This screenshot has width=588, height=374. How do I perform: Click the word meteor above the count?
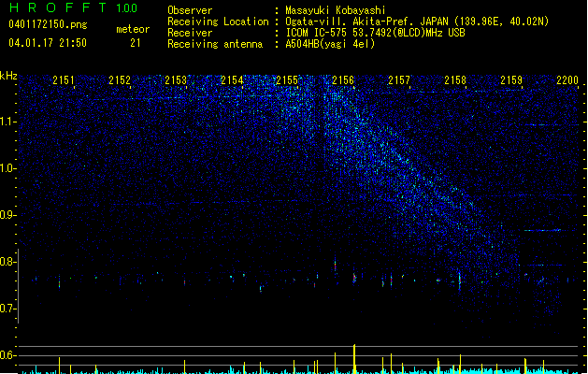click(x=133, y=29)
